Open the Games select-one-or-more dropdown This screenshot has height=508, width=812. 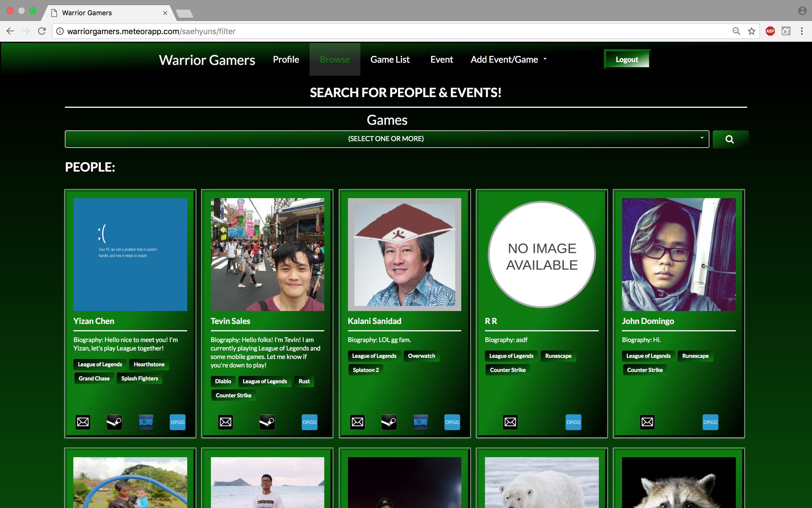coord(387,139)
